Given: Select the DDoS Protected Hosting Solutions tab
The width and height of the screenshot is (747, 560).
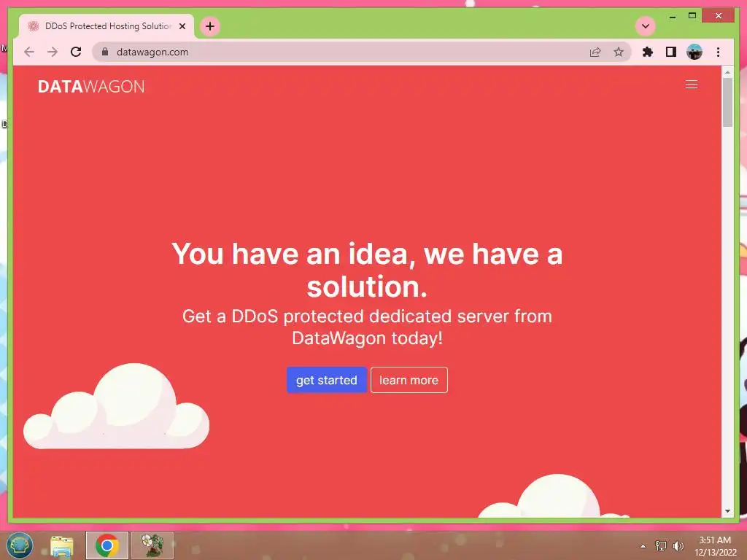Looking at the screenshot, I should pos(107,26).
